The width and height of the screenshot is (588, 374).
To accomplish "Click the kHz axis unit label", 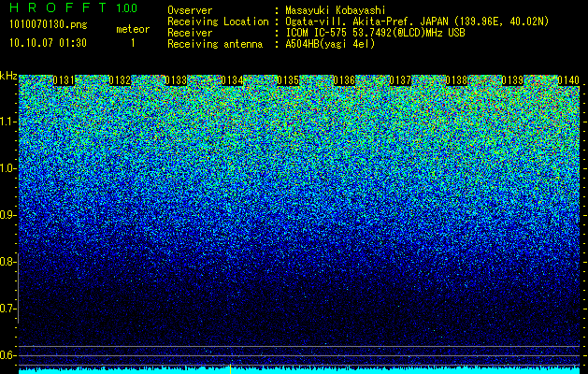I will click(8, 76).
